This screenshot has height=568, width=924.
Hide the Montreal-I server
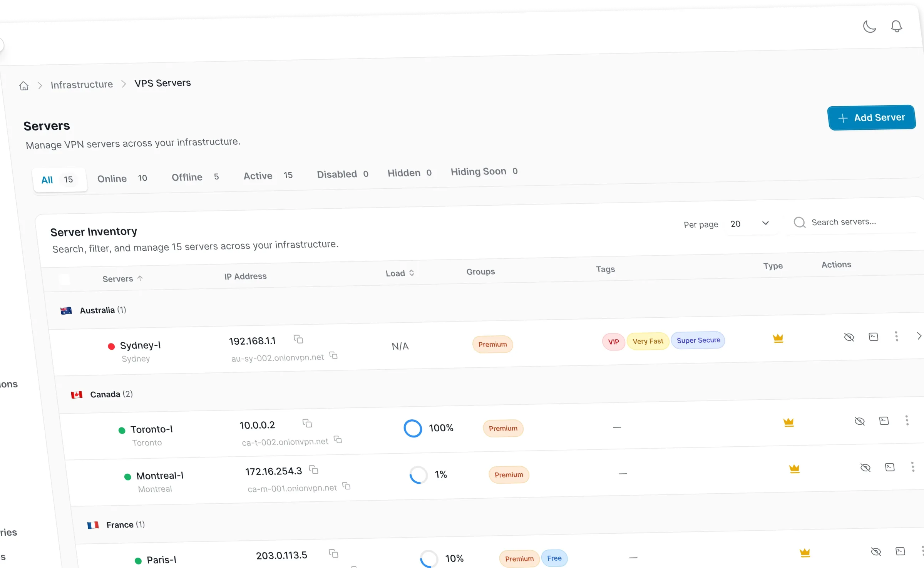pyautogui.click(x=865, y=467)
